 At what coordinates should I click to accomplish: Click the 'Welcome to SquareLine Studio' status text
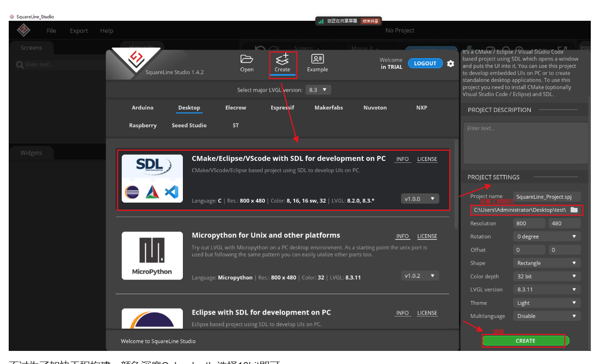coord(158,341)
